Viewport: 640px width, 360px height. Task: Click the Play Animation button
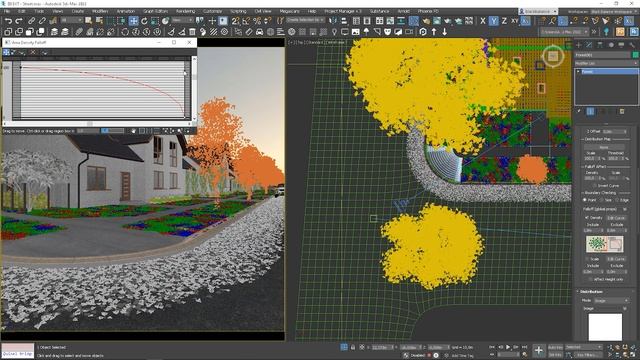(x=508, y=347)
